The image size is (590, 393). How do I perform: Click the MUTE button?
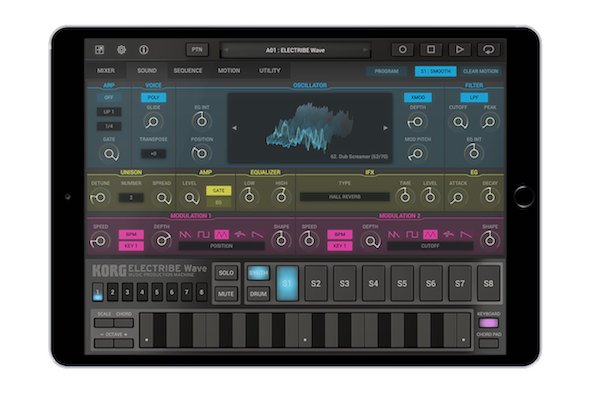pyautogui.click(x=226, y=294)
